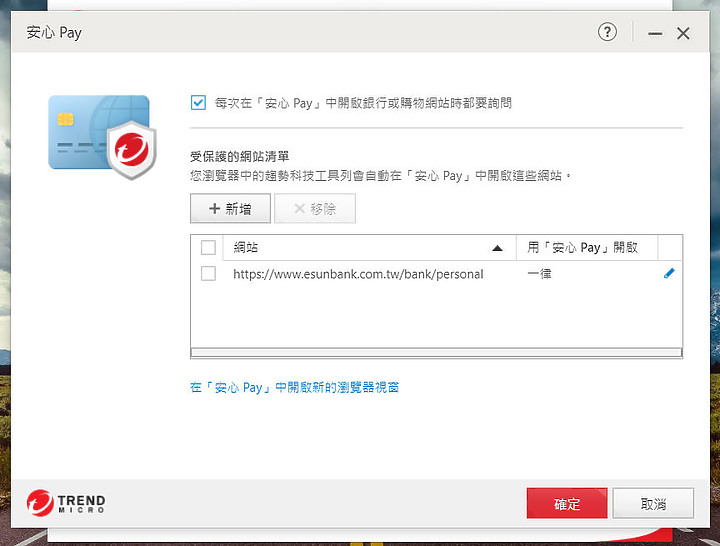The image size is (720, 546).
Task: Check the select-all box in table header
Action: (x=208, y=248)
